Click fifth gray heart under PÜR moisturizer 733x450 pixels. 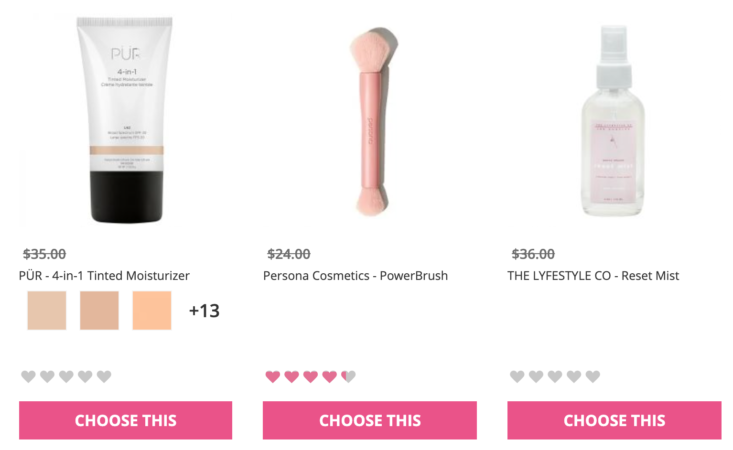coord(104,376)
